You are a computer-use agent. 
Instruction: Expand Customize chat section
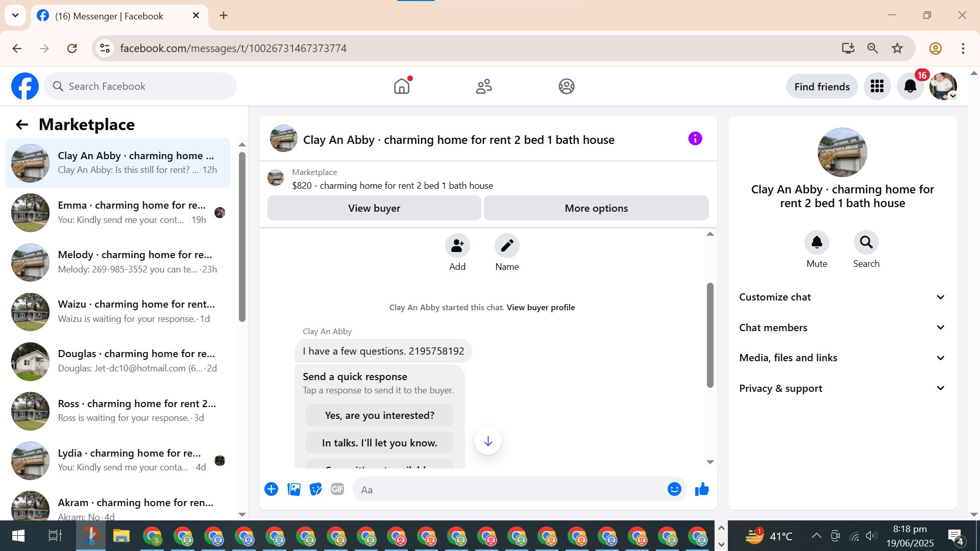(x=842, y=297)
